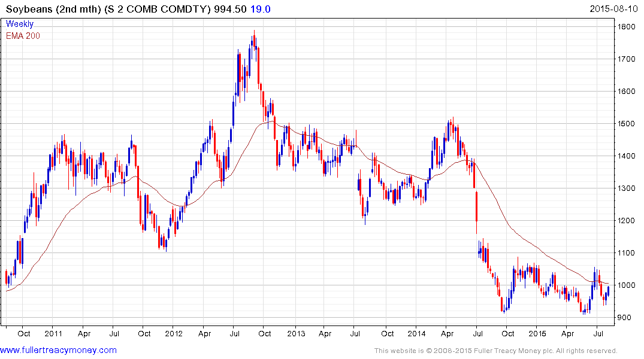Image resolution: width=644 pixels, height=359 pixels.
Task: Click the 2015-08-10 date label
Action: [613, 8]
